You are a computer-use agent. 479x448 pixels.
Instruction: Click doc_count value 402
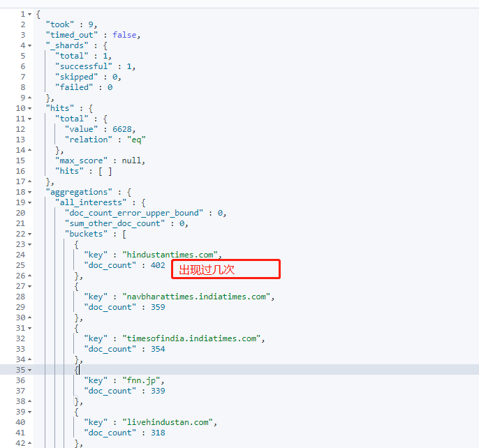pos(158,265)
